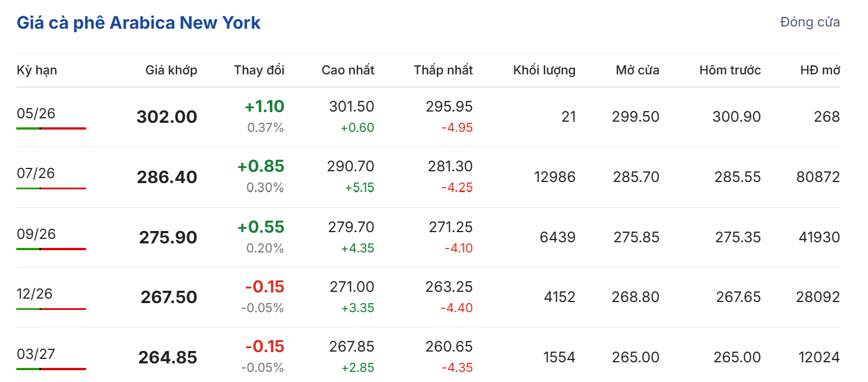Click the +0.85 change value
The image size is (868, 382).
tap(261, 167)
